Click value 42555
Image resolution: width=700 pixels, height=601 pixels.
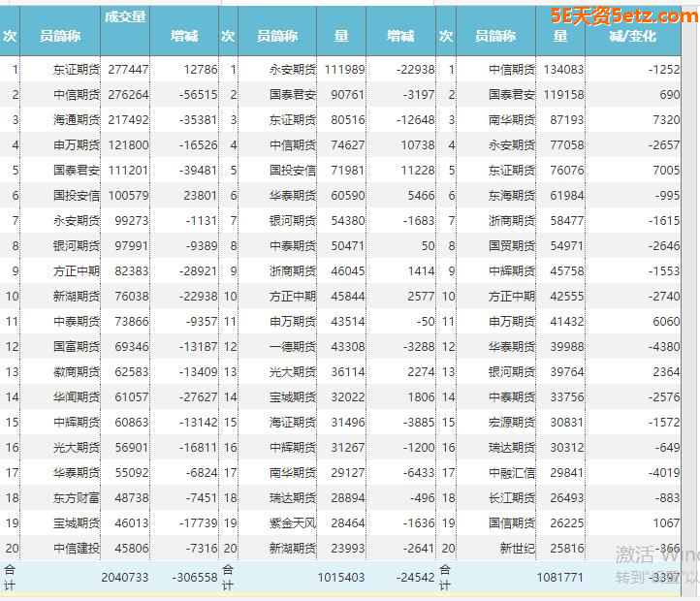coord(566,297)
